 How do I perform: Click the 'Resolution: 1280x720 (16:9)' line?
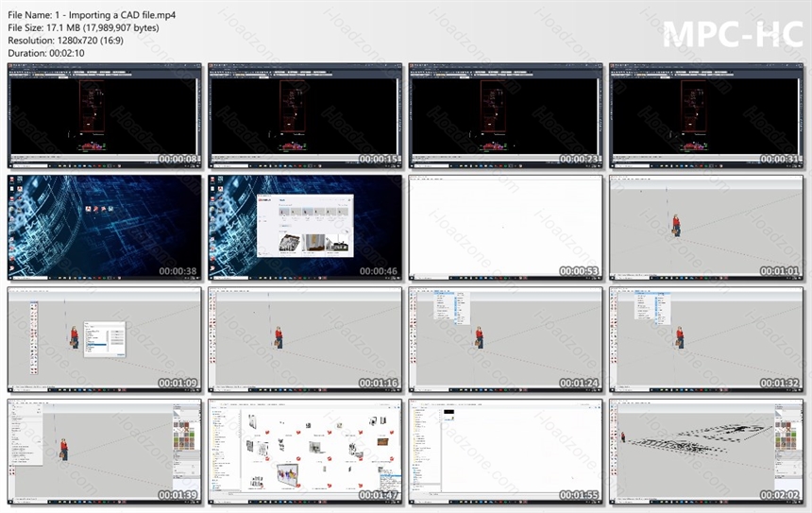point(66,41)
